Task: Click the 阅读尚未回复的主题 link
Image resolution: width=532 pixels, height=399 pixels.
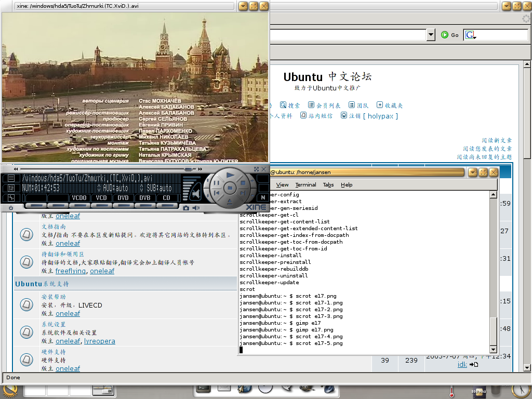Action: tap(484, 157)
